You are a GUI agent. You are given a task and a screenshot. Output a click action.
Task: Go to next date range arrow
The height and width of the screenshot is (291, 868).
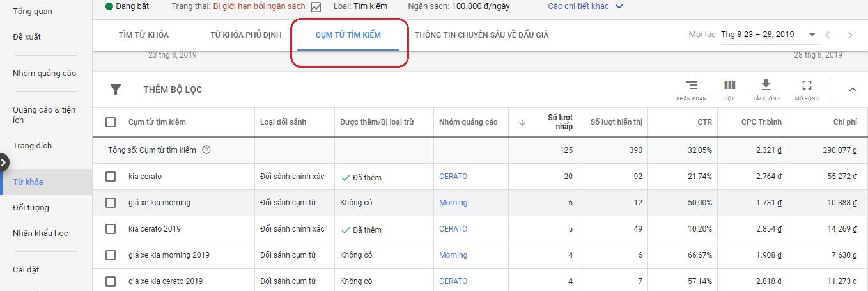850,35
